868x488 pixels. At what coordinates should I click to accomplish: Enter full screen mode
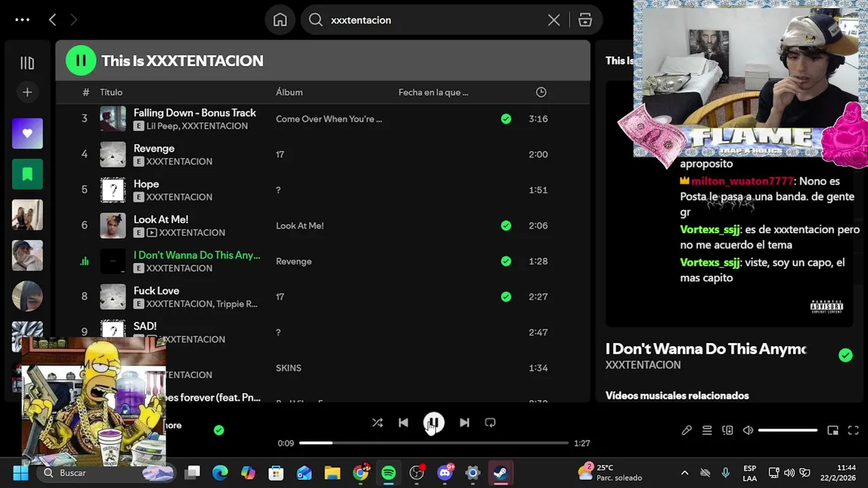coord(854,430)
